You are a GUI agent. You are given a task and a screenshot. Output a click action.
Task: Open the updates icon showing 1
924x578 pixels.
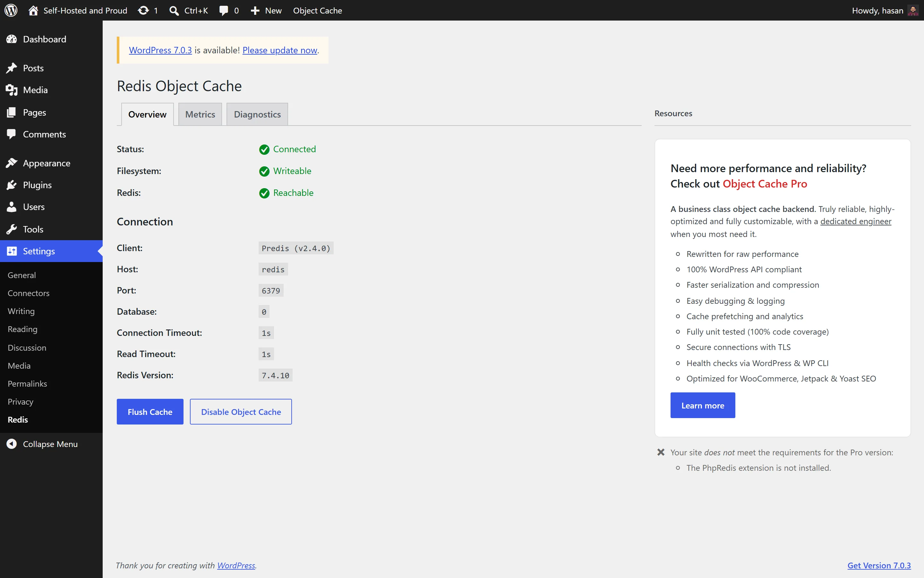click(143, 10)
